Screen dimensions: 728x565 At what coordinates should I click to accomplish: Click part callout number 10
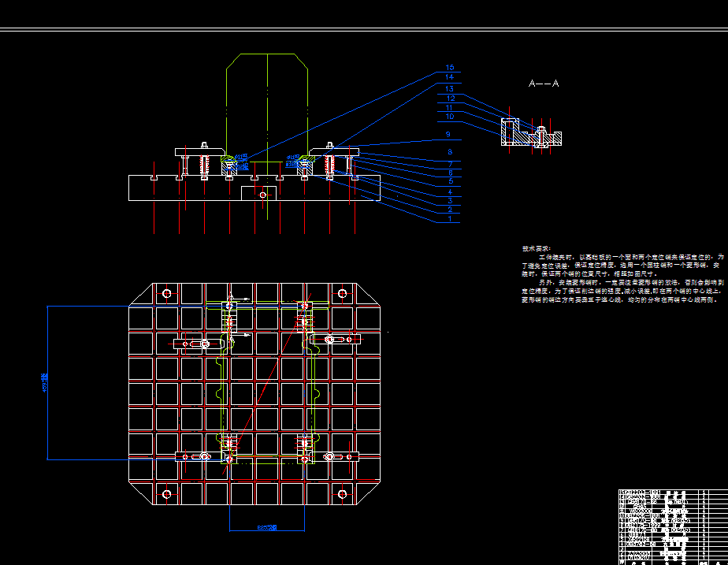(449, 117)
